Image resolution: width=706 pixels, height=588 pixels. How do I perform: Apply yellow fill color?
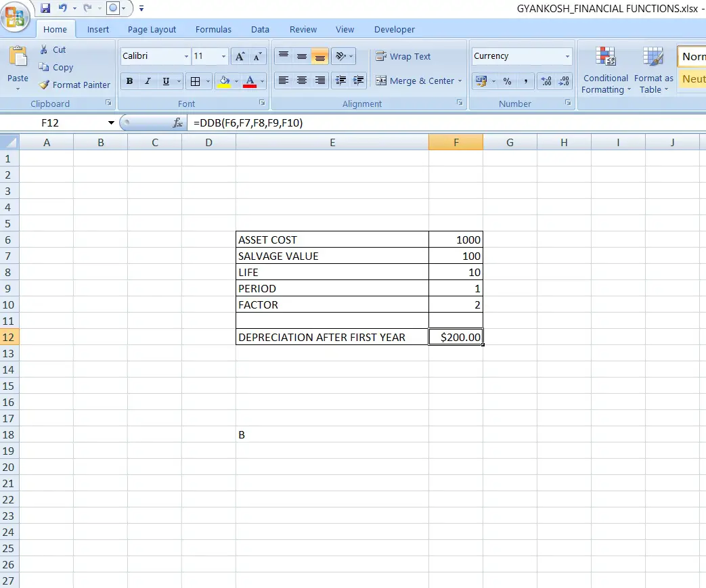(x=224, y=81)
